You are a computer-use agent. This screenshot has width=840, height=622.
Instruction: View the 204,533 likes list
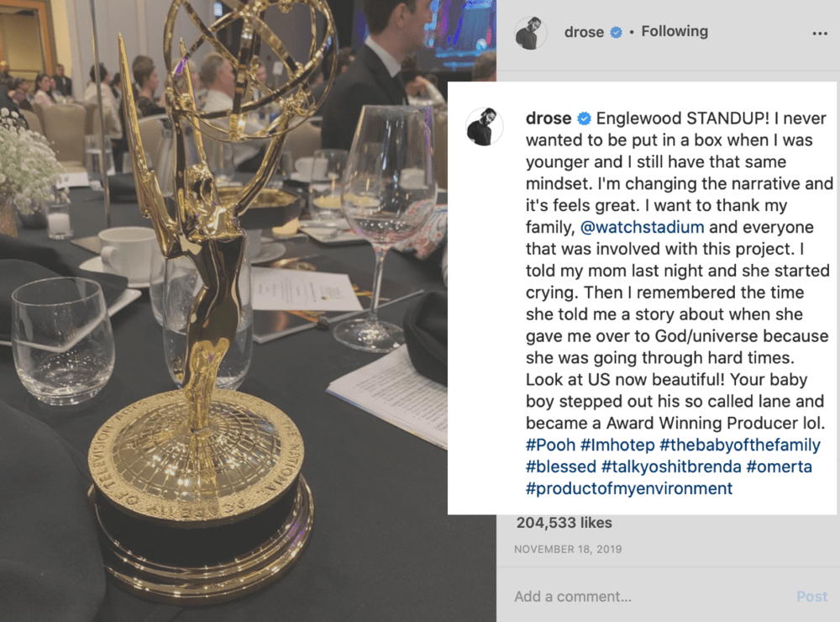564,523
